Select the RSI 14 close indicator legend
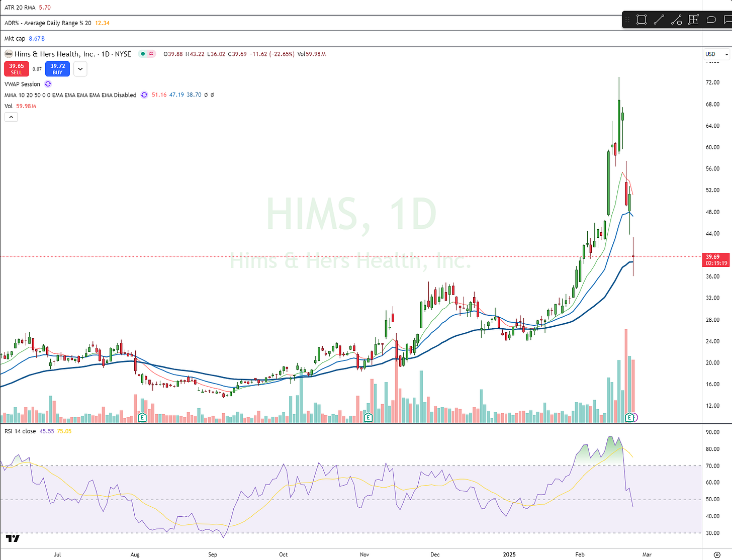The width and height of the screenshot is (732, 560). point(20,431)
